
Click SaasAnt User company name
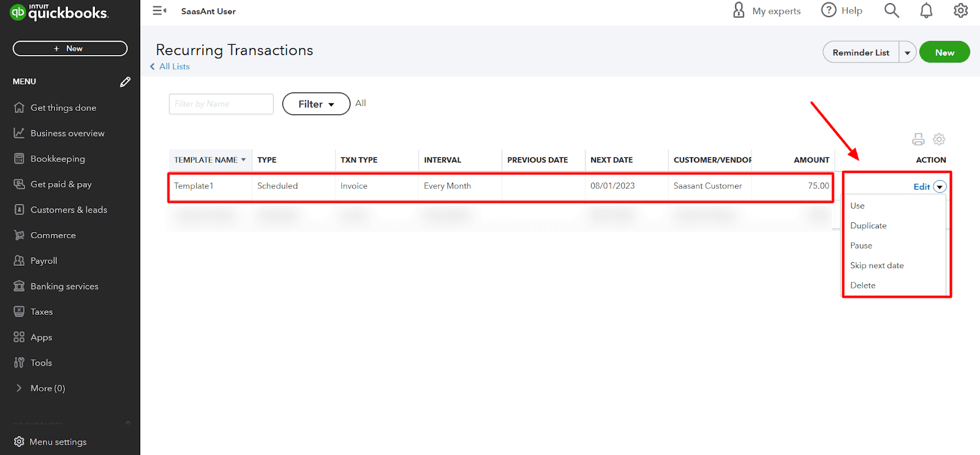[208, 11]
